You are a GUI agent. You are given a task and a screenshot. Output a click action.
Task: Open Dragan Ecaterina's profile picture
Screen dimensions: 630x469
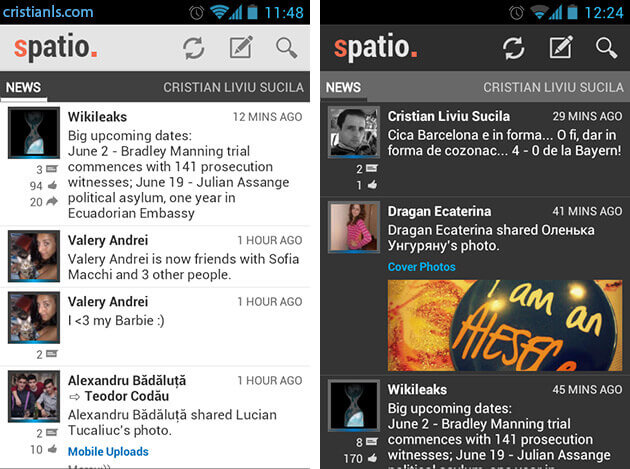click(x=354, y=228)
